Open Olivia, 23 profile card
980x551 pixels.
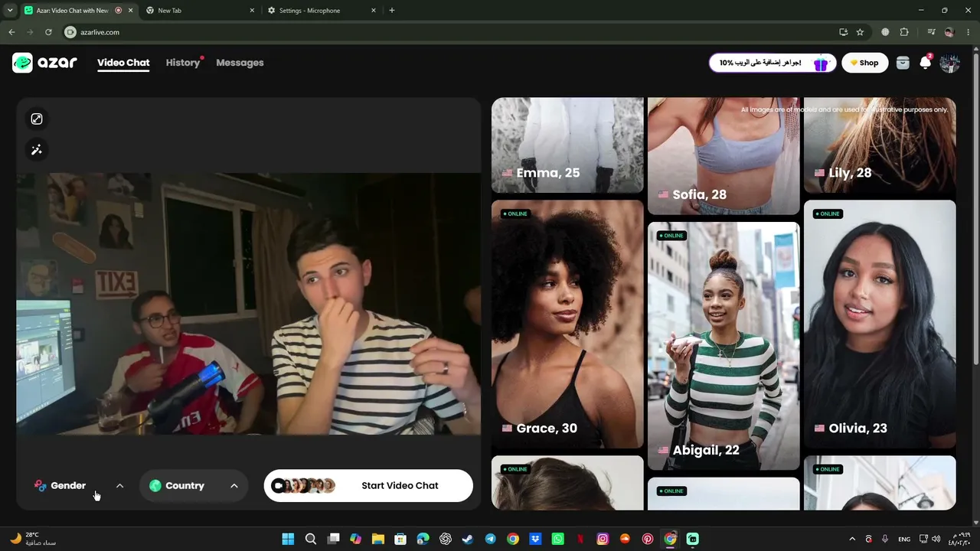(x=880, y=324)
